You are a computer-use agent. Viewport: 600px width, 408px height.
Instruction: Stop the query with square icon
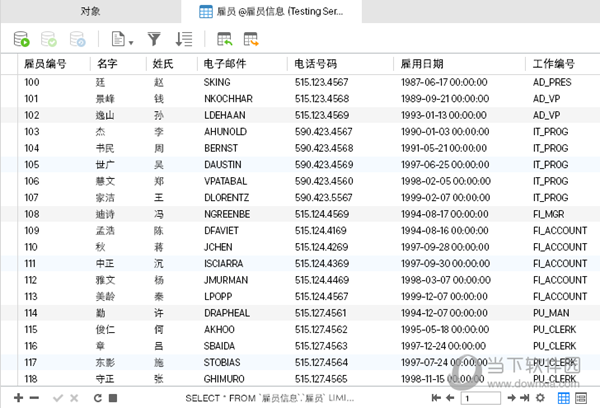[x=113, y=398]
